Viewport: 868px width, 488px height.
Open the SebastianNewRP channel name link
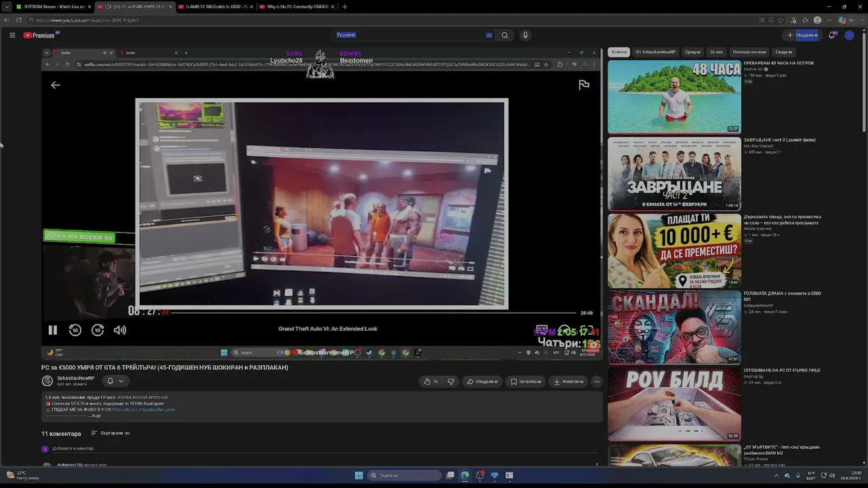pyautogui.click(x=75, y=378)
